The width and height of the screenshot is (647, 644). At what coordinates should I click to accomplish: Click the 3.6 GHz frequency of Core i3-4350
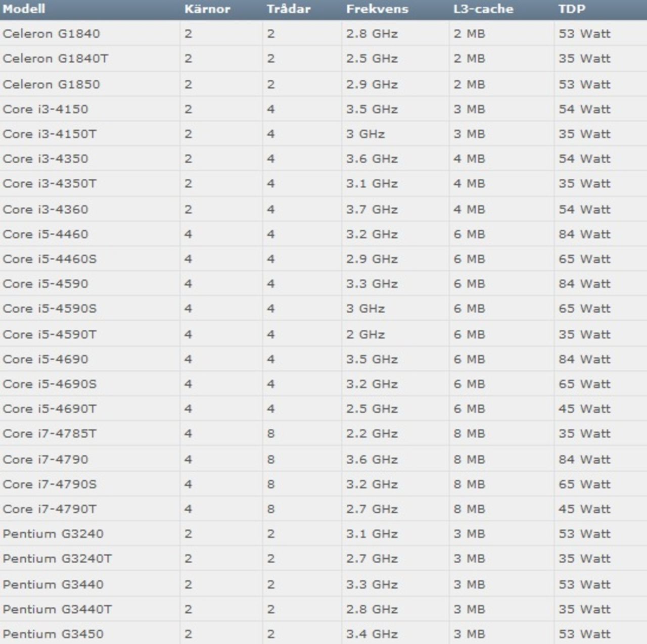[361, 159]
